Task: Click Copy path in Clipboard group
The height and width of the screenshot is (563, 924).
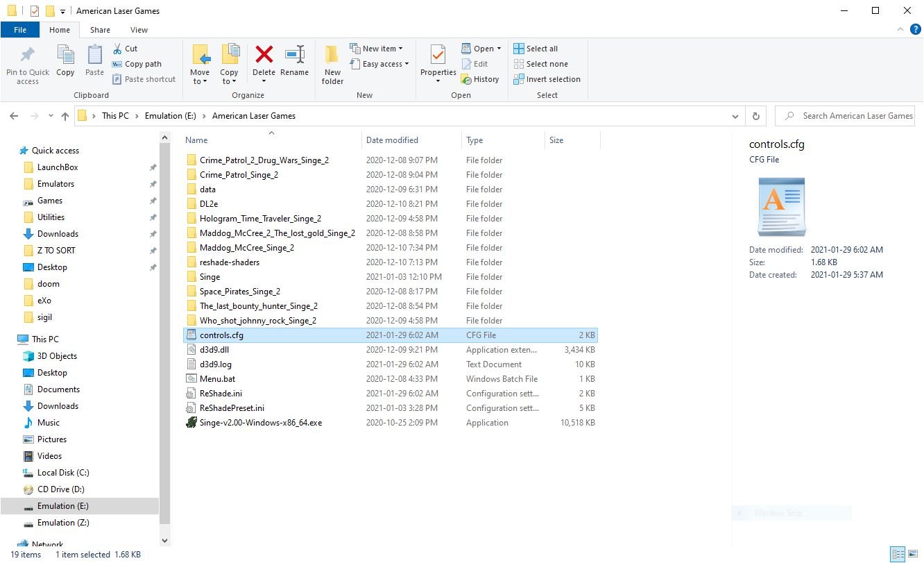Action: (137, 64)
